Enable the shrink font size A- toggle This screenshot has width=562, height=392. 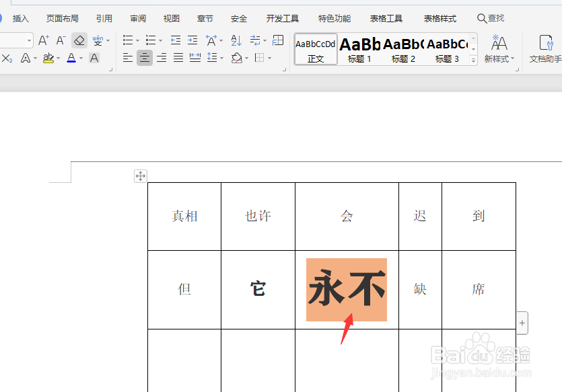point(60,41)
